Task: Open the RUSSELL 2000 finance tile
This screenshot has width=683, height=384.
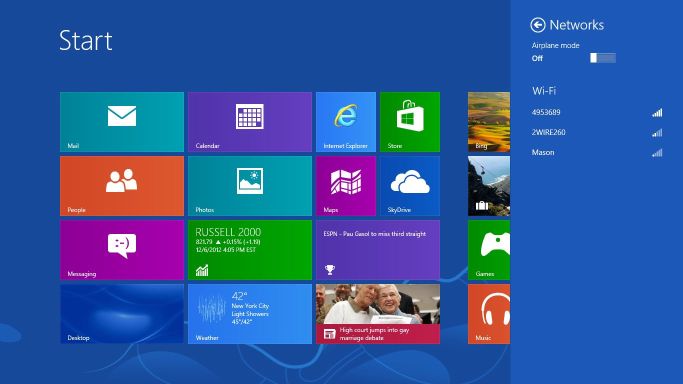Action: 250,250
